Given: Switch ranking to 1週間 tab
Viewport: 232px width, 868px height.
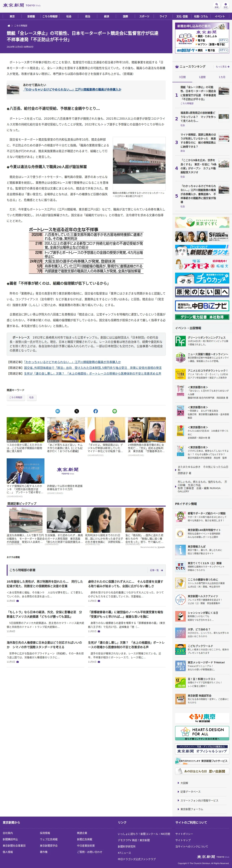Looking at the screenshot, I should (202, 77).
